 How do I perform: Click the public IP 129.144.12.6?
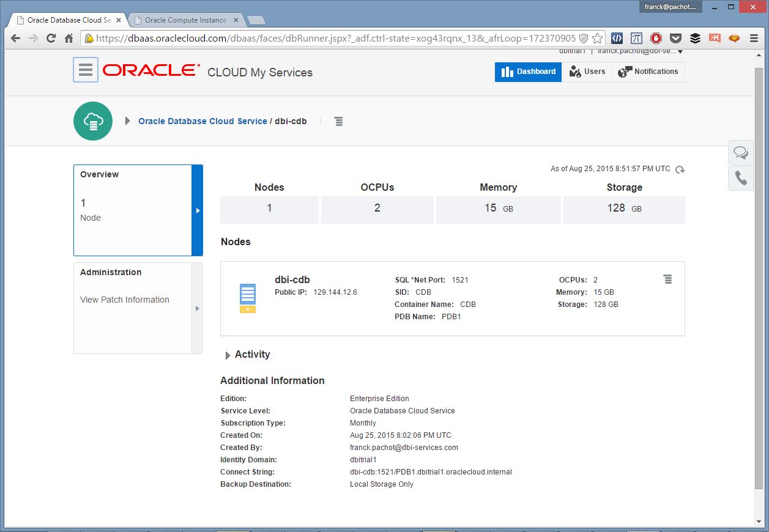335,292
